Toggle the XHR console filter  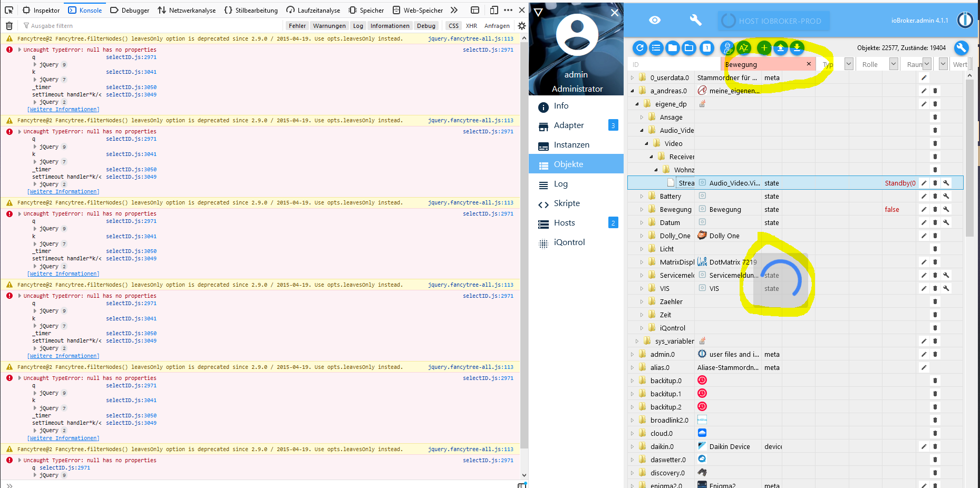click(471, 25)
